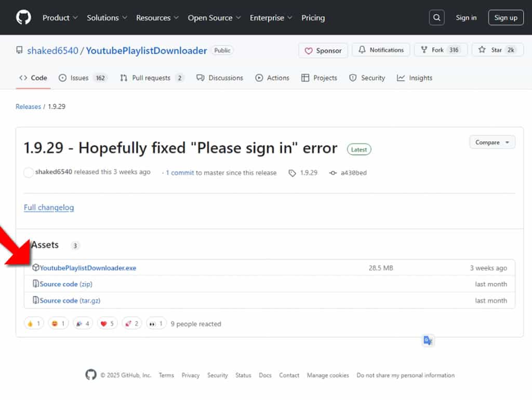Open the Terms footer link
532x400 pixels.
tap(166, 375)
